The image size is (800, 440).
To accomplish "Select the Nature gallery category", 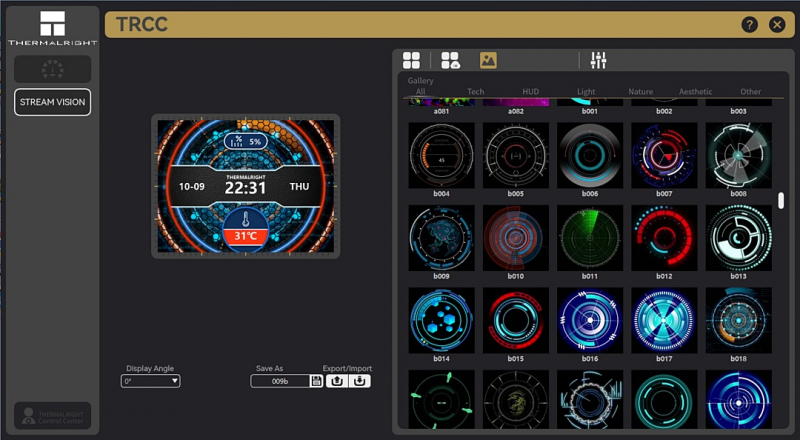I will click(640, 92).
